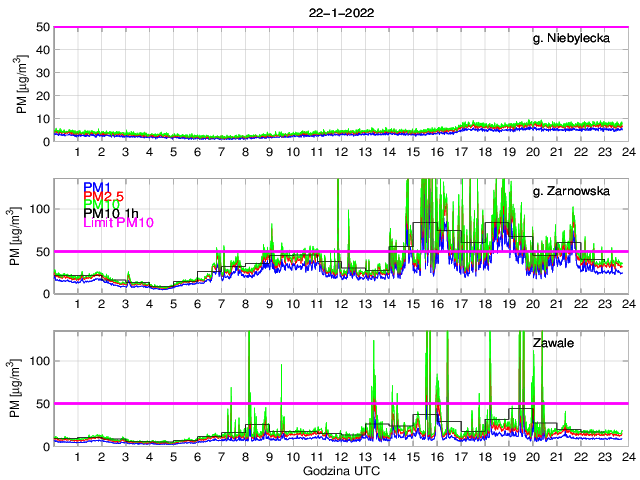Click hour 1 tick below the middle panel
640x480 pixels.
point(77,303)
